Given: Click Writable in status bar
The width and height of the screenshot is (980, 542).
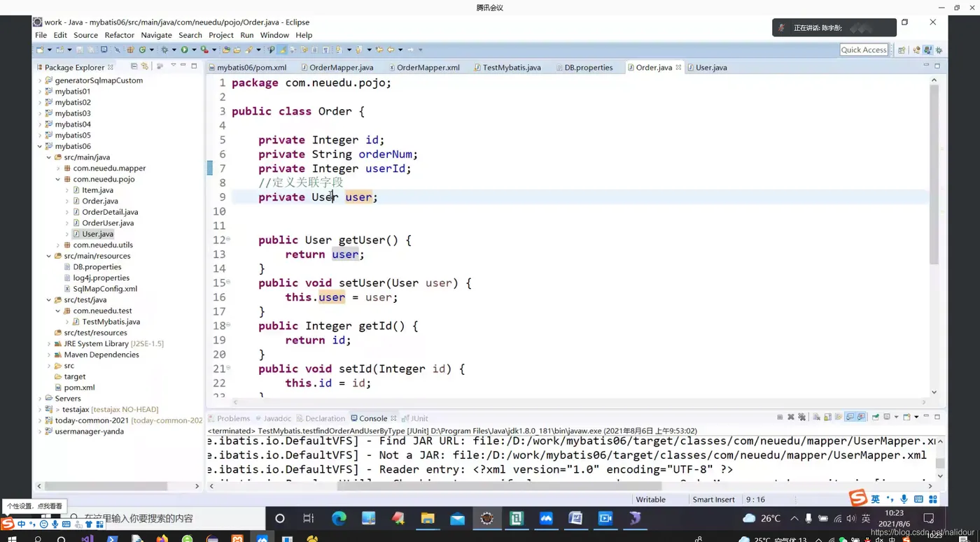Looking at the screenshot, I should coord(650,499).
